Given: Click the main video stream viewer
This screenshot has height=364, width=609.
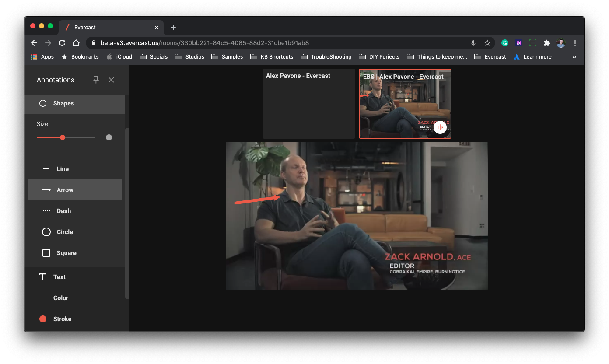Looking at the screenshot, I should click(357, 216).
